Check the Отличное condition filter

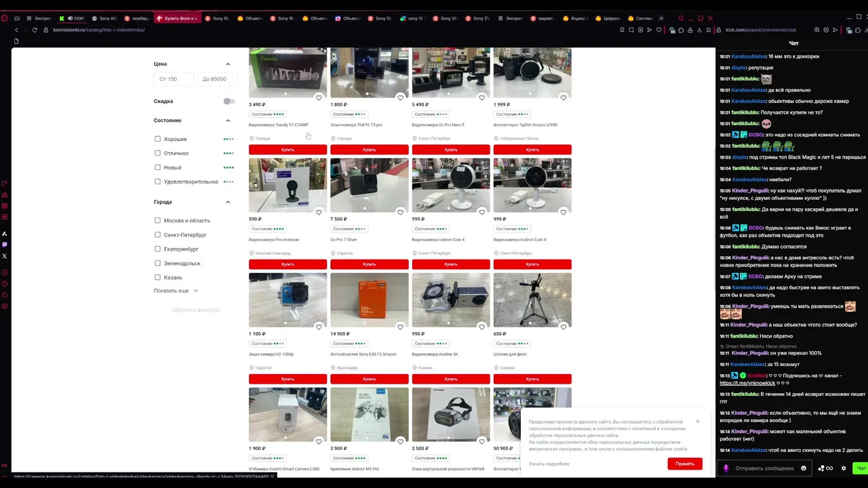157,153
